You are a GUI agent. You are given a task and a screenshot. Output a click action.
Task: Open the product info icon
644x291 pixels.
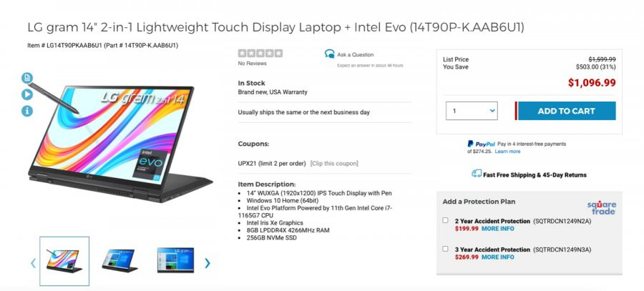pos(27,111)
